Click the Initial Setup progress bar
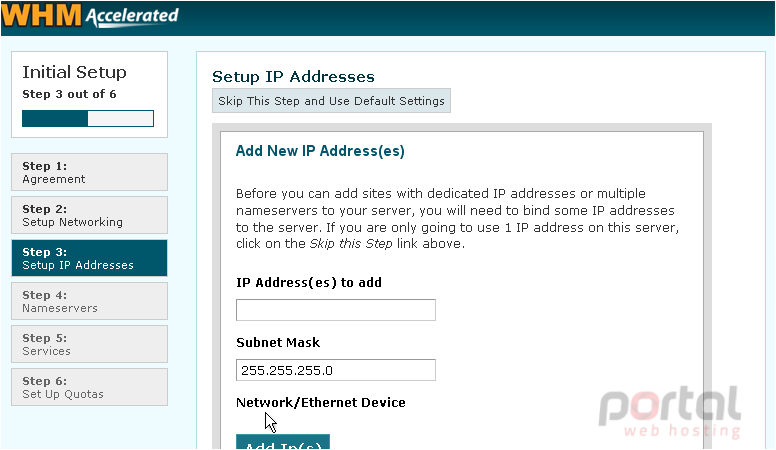 [x=88, y=118]
